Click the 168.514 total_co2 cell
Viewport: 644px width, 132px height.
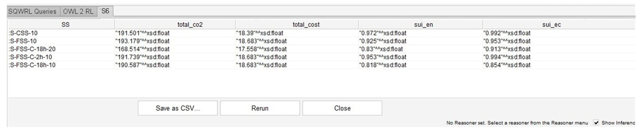click(142, 49)
